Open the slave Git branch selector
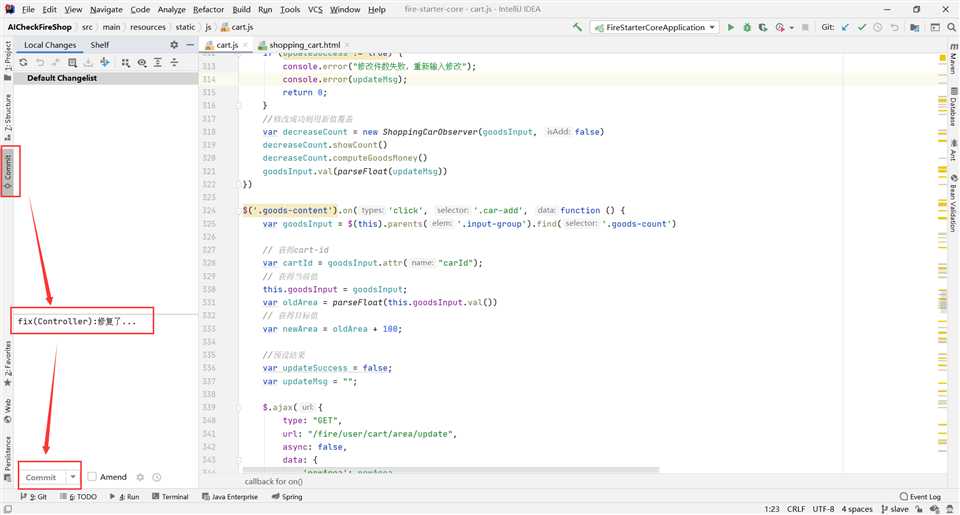The height and width of the screenshot is (515, 960). [x=894, y=509]
